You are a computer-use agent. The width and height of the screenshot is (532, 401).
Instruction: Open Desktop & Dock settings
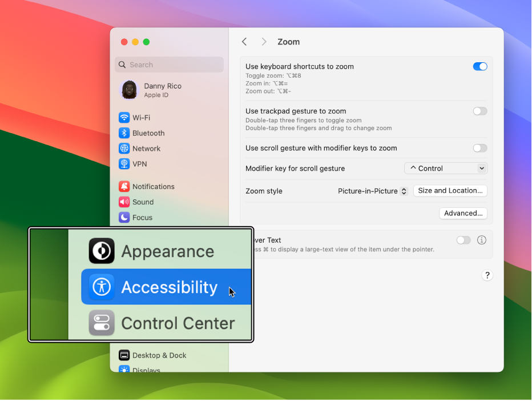[x=159, y=355]
